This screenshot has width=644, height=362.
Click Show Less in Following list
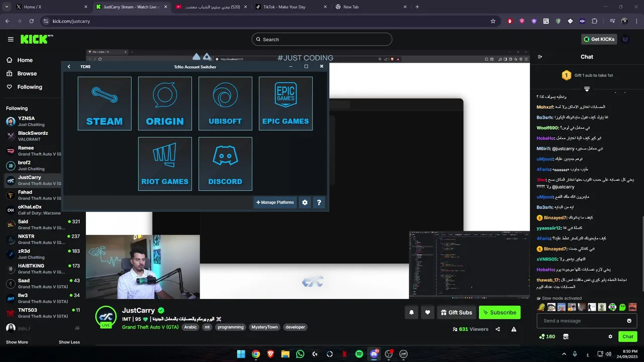tap(69, 342)
